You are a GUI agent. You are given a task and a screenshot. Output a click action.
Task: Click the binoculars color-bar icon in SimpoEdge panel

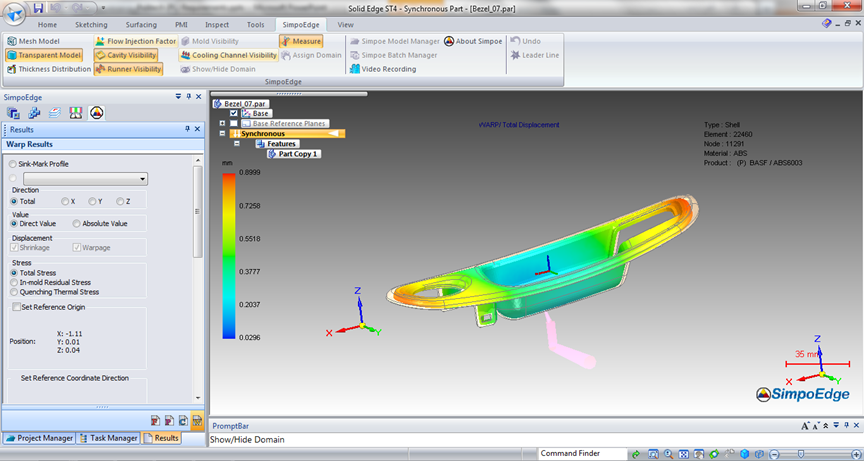(76, 113)
